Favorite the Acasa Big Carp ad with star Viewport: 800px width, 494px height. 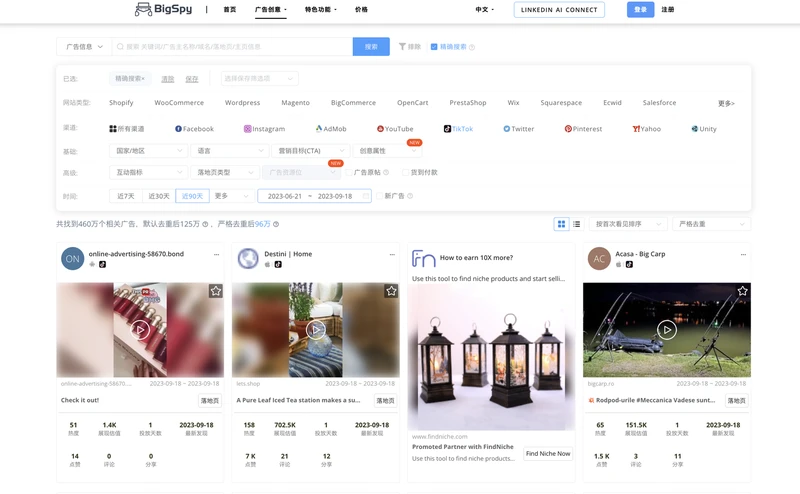coord(742,291)
